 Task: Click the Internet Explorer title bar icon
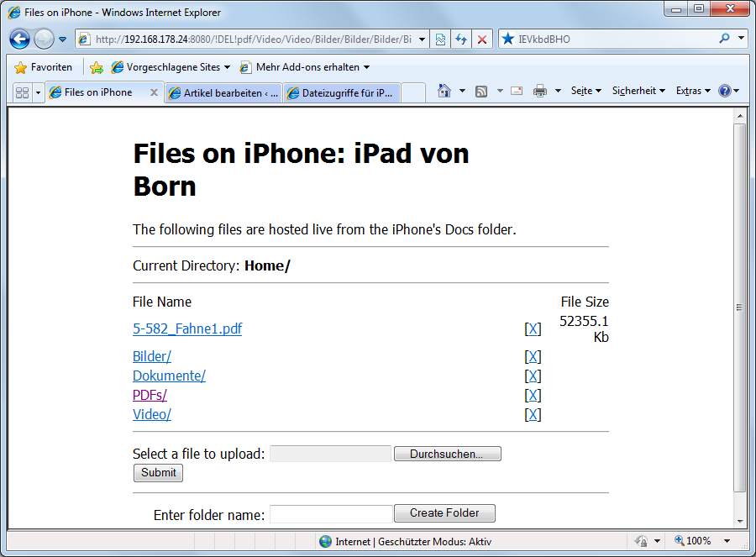(14, 13)
